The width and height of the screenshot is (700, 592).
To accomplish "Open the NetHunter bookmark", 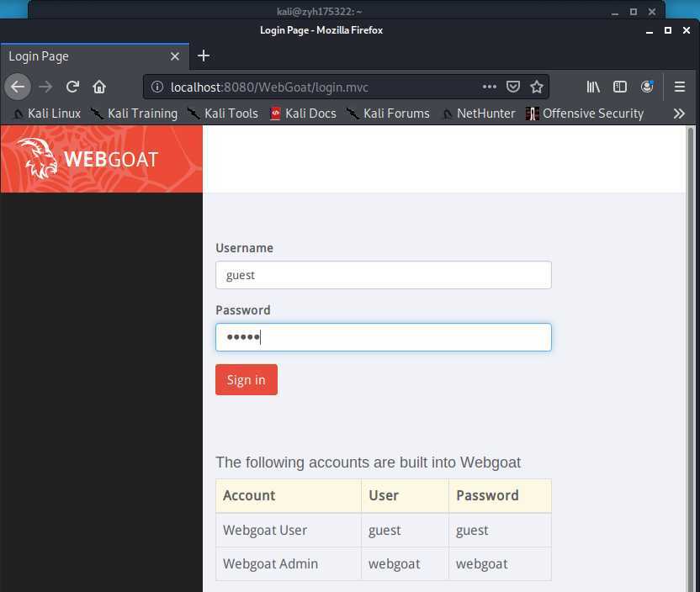I will coord(478,114).
